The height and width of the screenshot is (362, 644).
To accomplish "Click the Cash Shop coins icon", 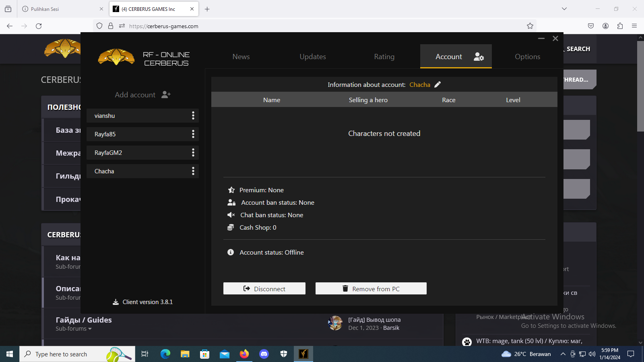I will tap(231, 227).
